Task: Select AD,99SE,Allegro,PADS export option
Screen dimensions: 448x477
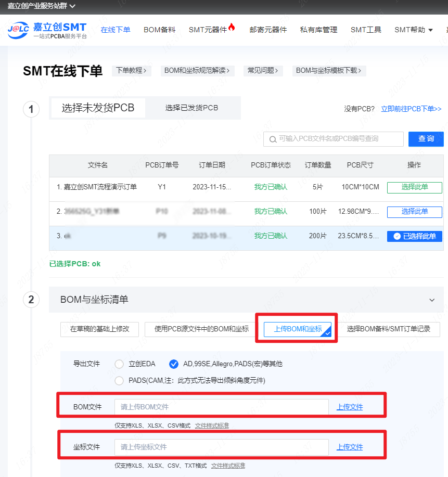Action: [x=174, y=364]
